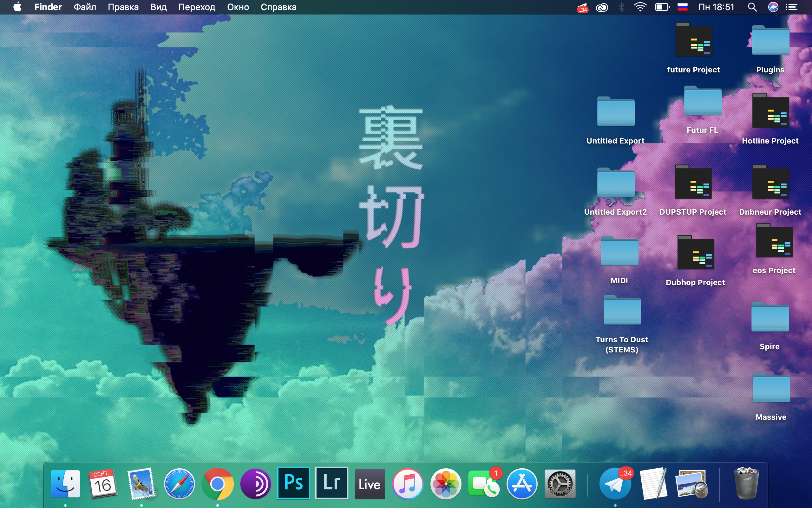The width and height of the screenshot is (812, 508).
Task: Launch the App Store from the Dock
Action: [522, 484]
